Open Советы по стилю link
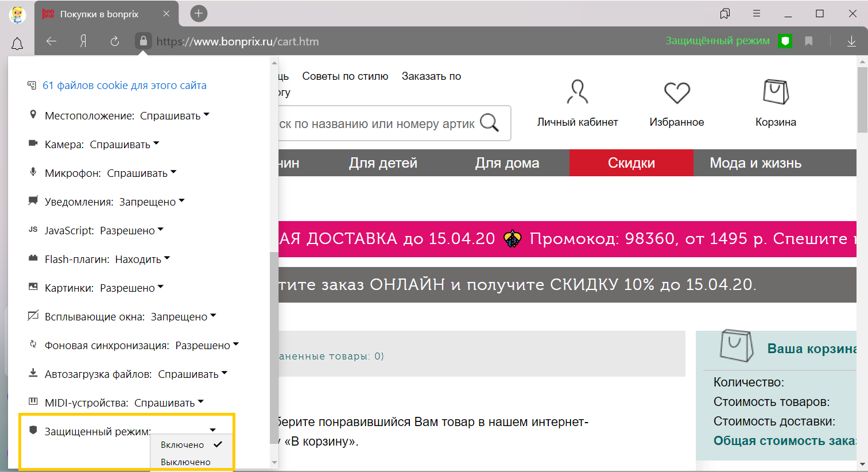Screen dimensions: 868x472 point(345,76)
